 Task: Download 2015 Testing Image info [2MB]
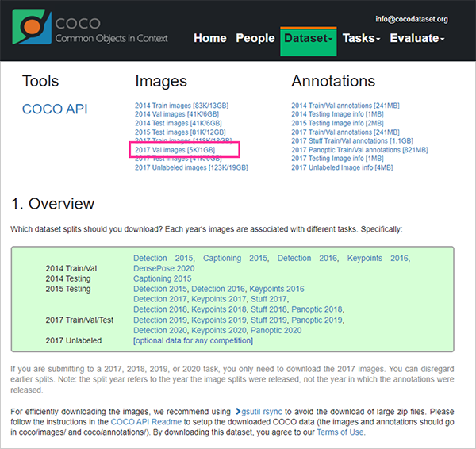[x=338, y=123]
